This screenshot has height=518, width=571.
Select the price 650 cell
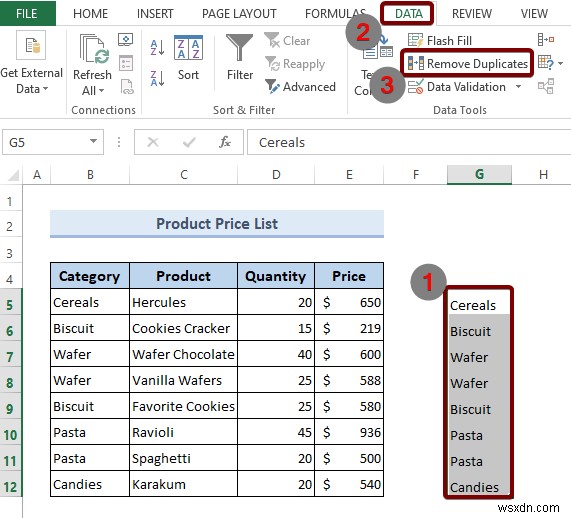click(349, 302)
